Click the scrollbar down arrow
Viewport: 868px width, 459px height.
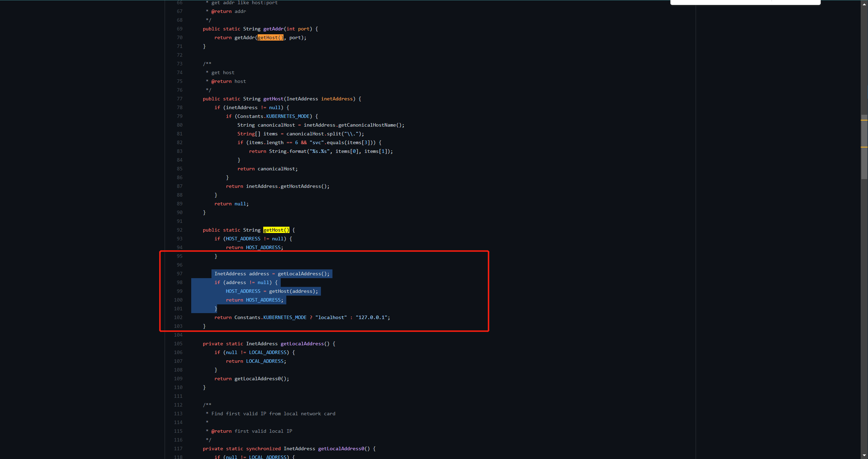[864, 456]
